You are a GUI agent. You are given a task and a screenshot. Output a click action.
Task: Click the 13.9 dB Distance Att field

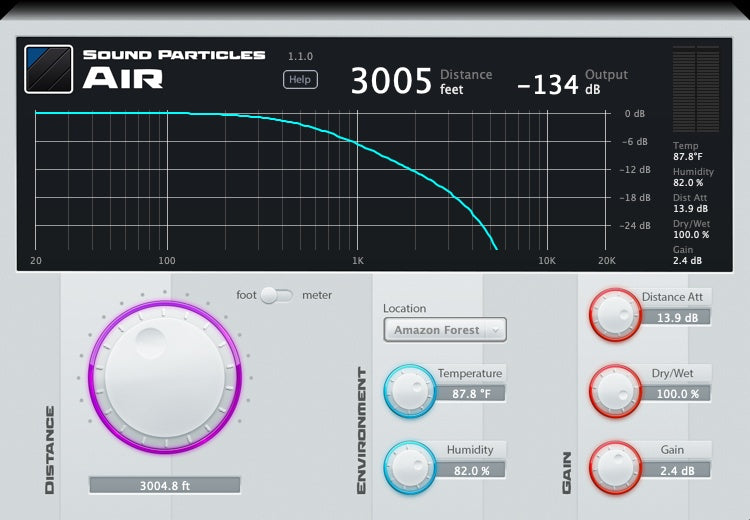(676, 317)
